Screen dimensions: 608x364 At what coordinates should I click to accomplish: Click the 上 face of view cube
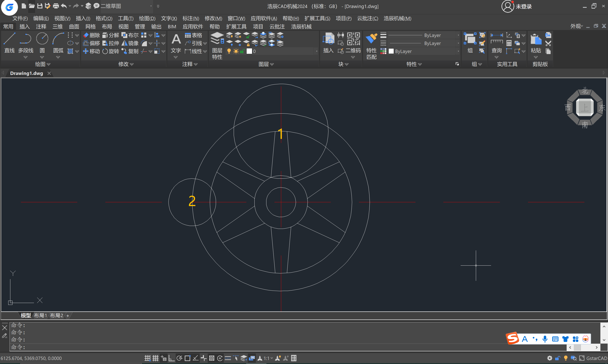[585, 107]
